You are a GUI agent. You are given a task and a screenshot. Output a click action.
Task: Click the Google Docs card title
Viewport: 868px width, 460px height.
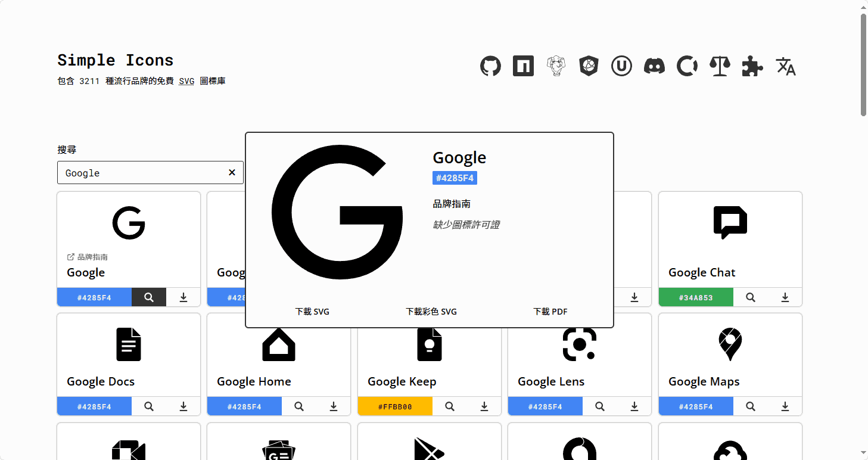coord(101,381)
